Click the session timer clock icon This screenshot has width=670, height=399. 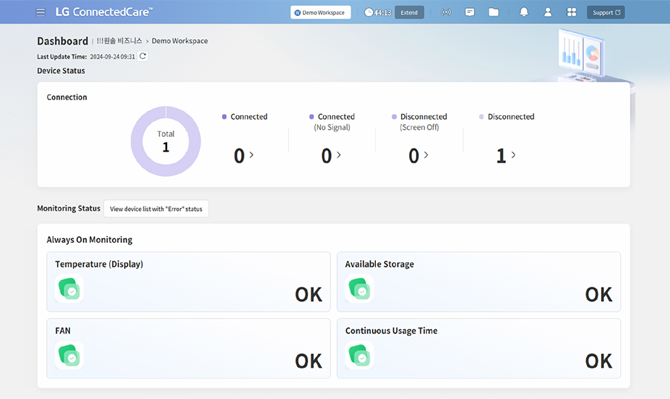coord(368,12)
